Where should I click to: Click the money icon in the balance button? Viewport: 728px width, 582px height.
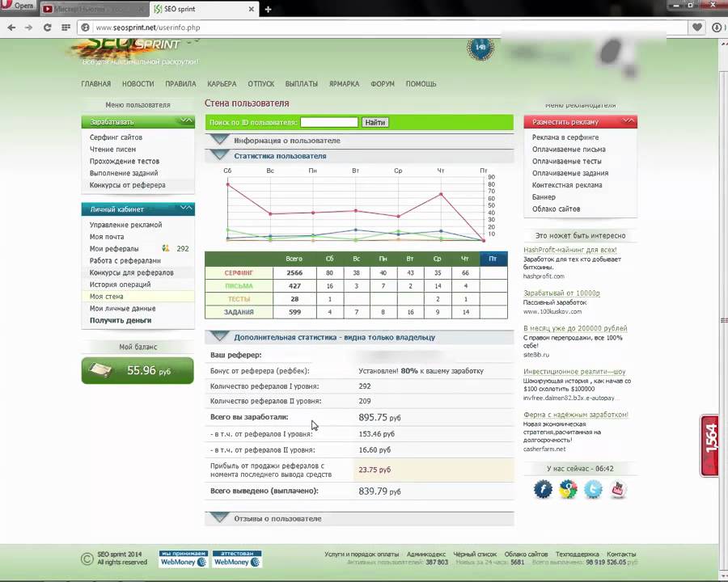(x=101, y=370)
